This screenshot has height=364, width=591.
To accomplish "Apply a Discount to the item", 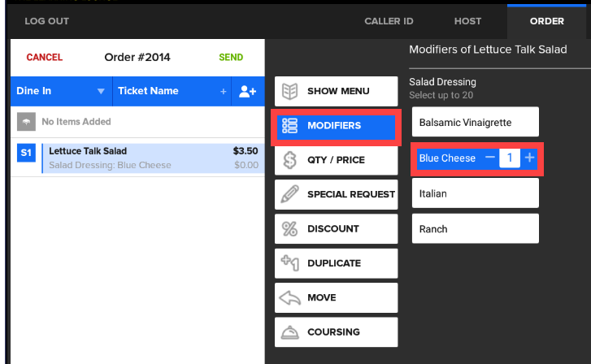I will pyautogui.click(x=336, y=229).
